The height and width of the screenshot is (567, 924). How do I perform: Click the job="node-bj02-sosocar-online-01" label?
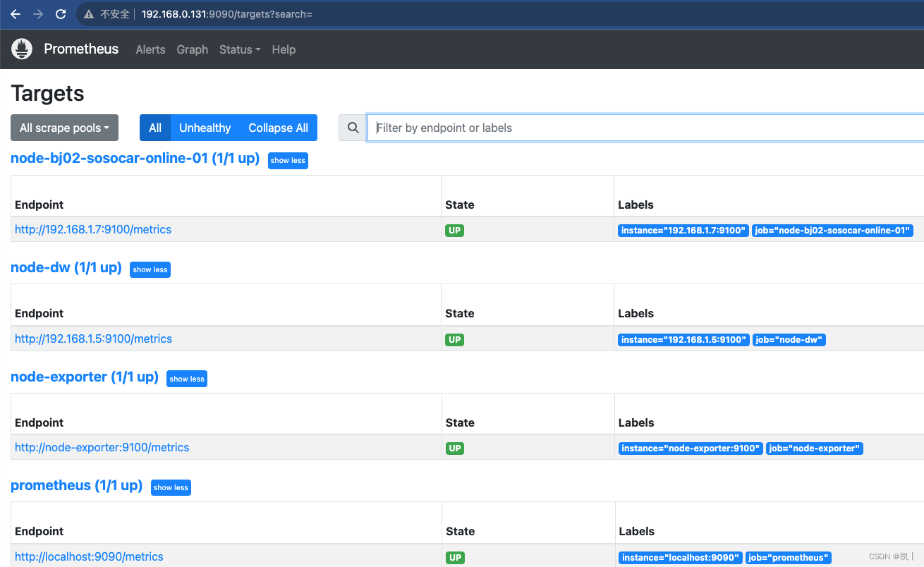point(832,231)
